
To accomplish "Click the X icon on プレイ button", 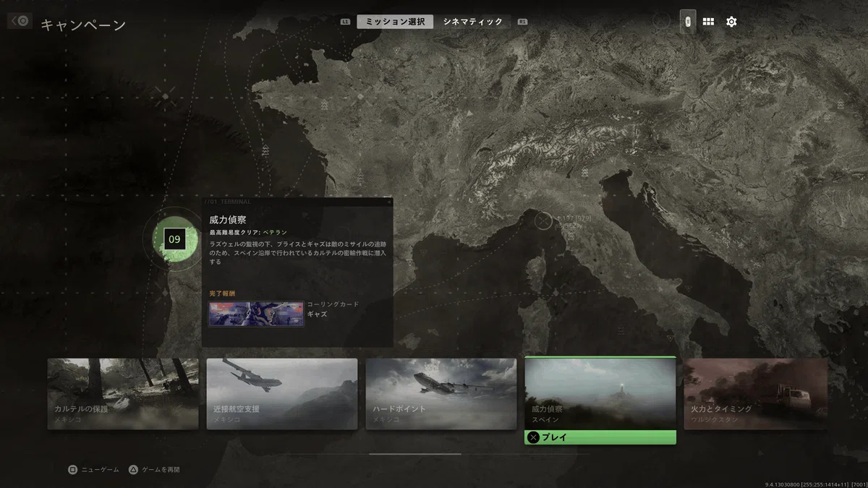I will tap(534, 437).
